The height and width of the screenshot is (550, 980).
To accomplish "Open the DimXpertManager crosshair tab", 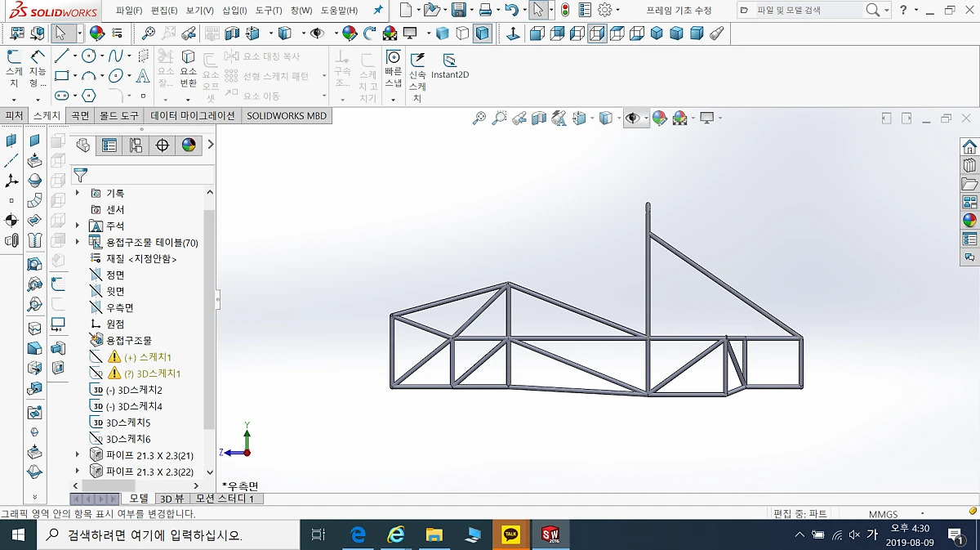I will [x=163, y=145].
